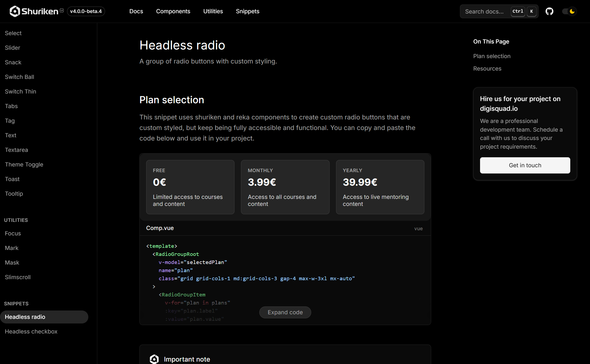
Task: Open the Docs menu item
Action: 136,11
